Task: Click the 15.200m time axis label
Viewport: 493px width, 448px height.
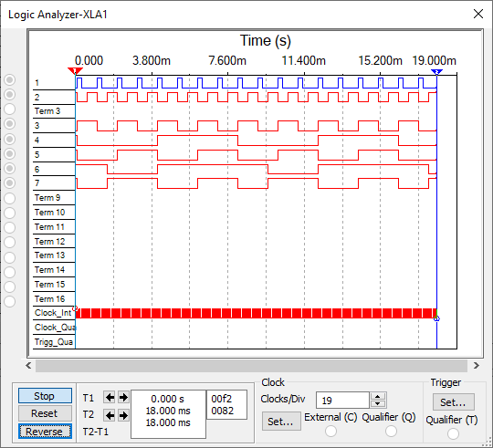Action: click(380, 60)
